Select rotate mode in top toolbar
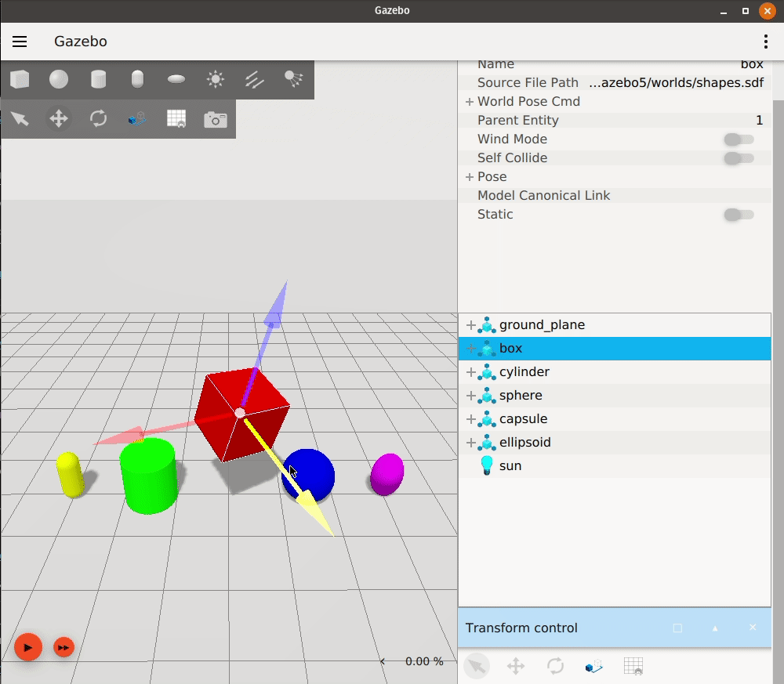Screen dimensions: 784x684 coord(98,119)
